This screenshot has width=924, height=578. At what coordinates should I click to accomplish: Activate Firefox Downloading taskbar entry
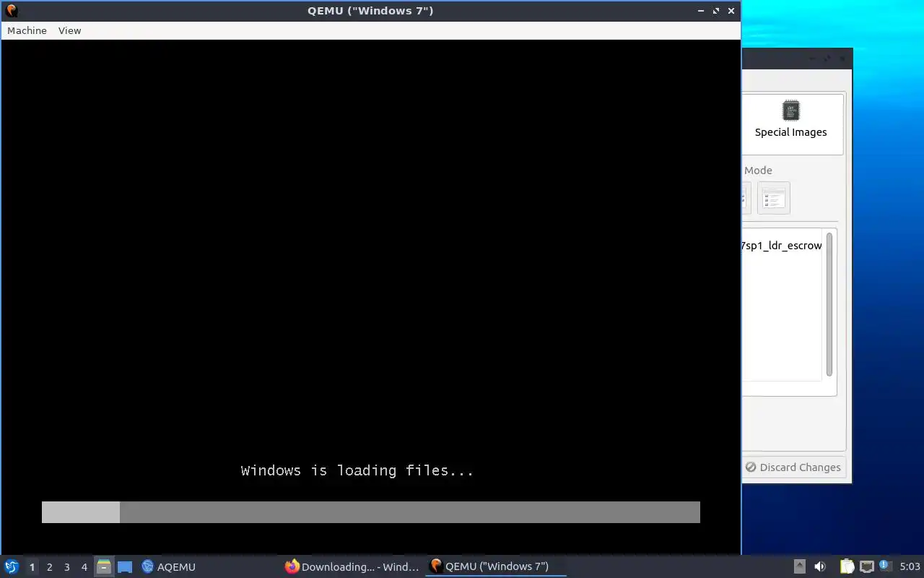click(x=352, y=566)
